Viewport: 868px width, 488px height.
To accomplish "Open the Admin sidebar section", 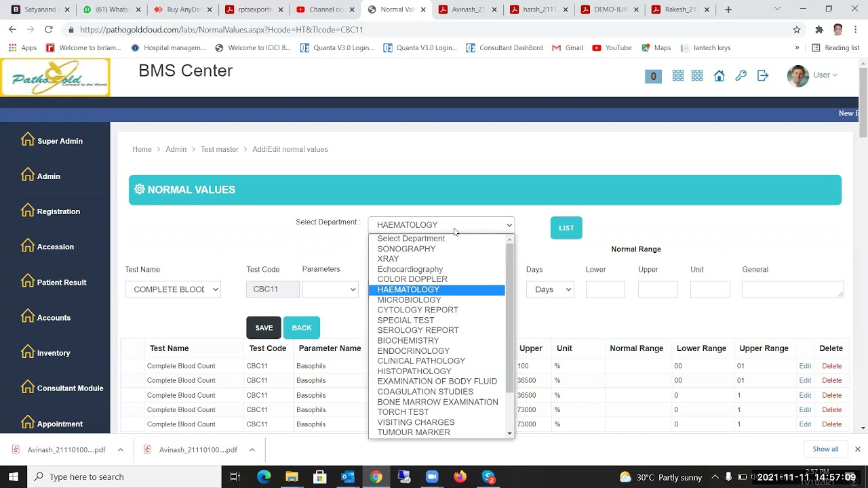I will pos(41,176).
